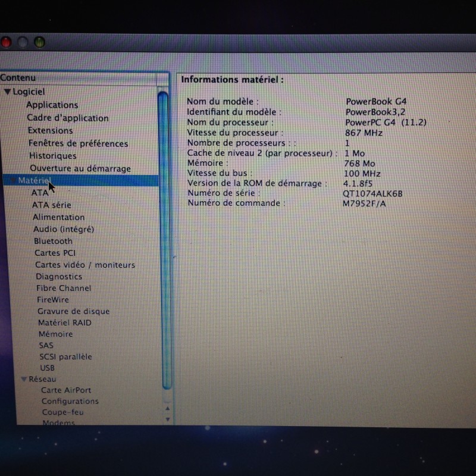Select Réseau section label
476x476 pixels.
tap(42, 379)
